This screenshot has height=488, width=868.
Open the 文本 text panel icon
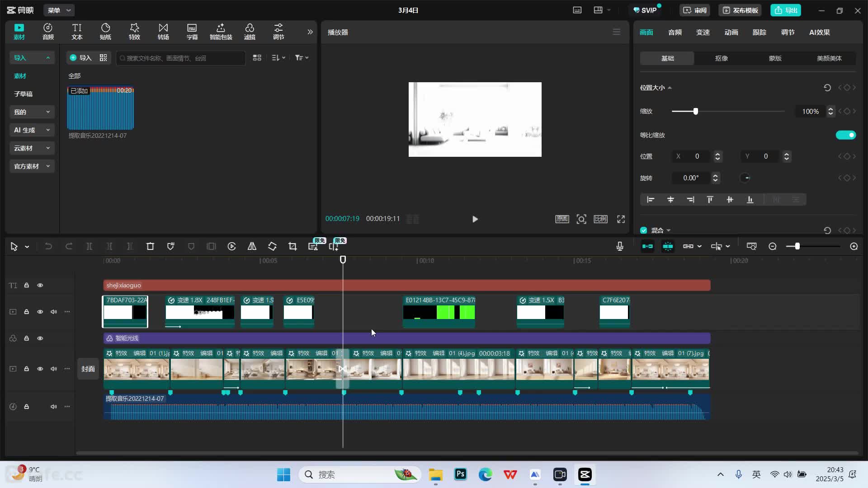pyautogui.click(x=77, y=32)
